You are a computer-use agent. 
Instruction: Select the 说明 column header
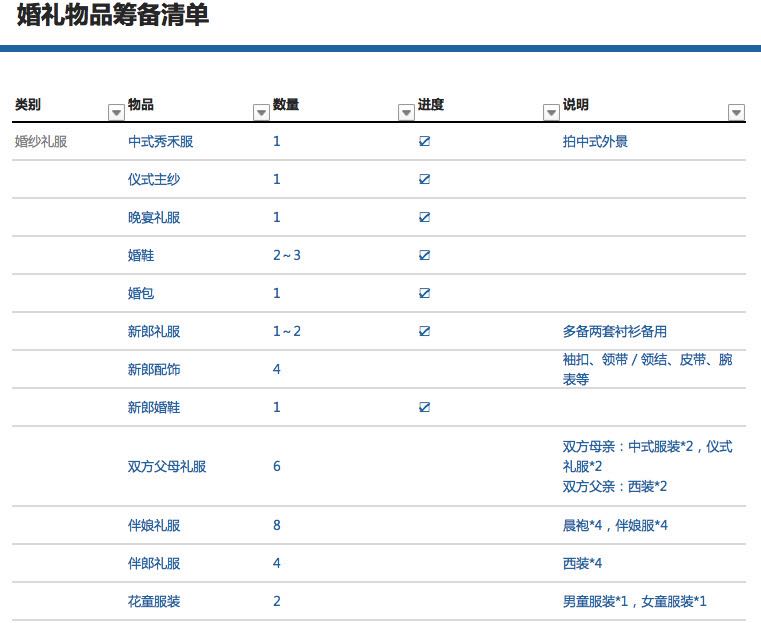[x=576, y=104]
